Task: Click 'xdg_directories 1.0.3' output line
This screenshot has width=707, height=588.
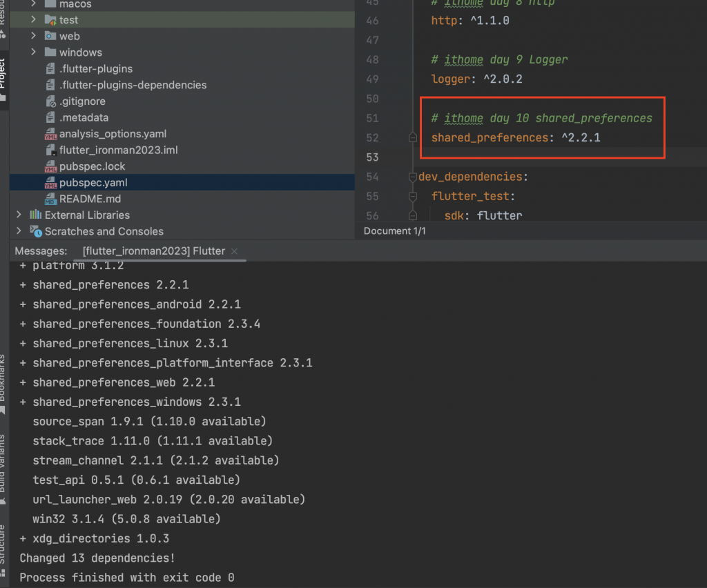Action: pyautogui.click(x=101, y=538)
